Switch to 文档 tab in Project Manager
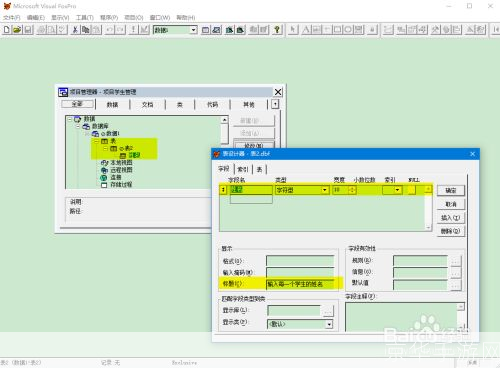 pyautogui.click(x=147, y=104)
